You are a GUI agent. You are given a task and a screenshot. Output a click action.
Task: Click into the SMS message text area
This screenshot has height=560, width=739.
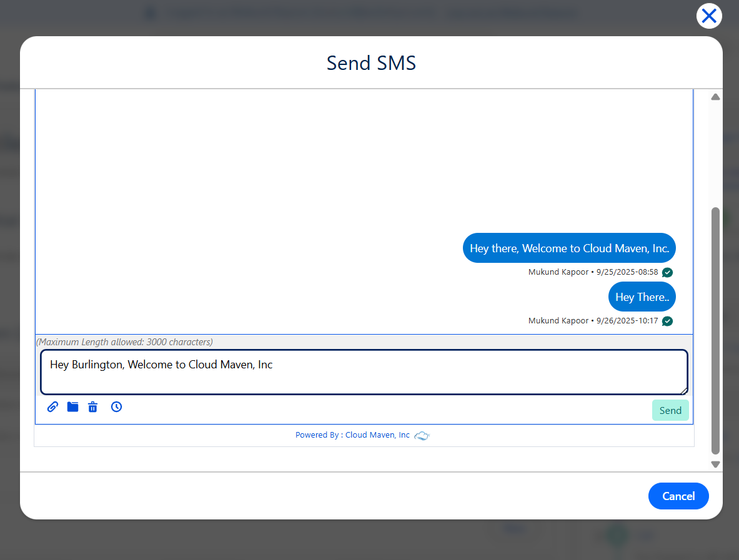click(364, 372)
